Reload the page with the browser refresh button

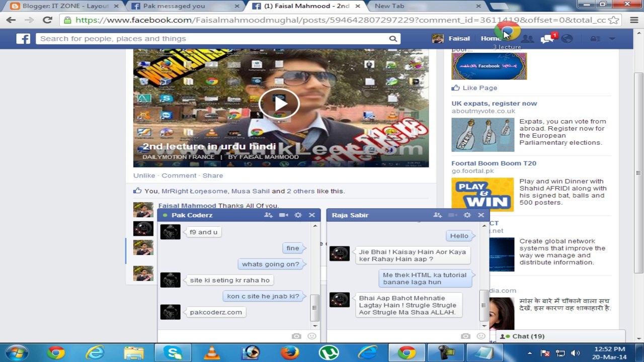point(47,20)
